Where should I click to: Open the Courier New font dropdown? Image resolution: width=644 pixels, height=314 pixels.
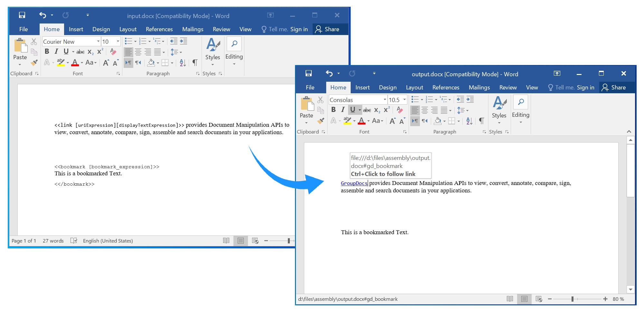(x=99, y=42)
